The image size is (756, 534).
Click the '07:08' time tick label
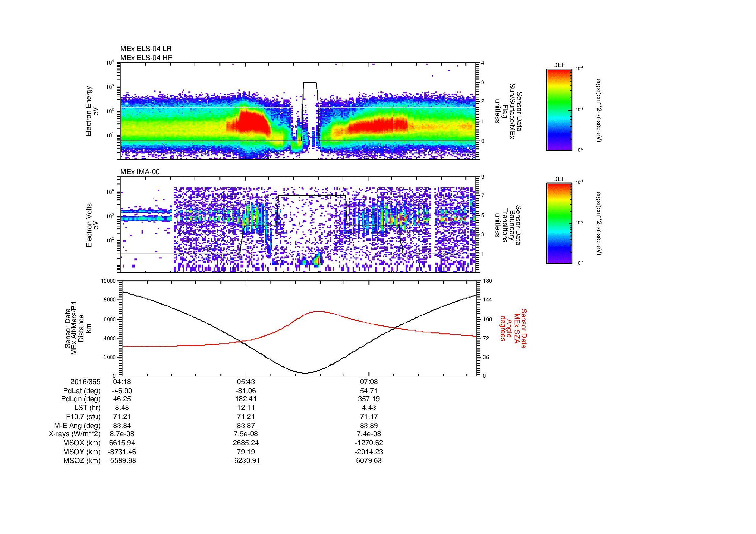(x=369, y=382)
